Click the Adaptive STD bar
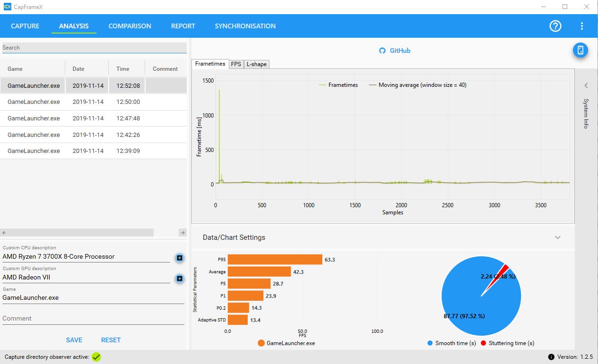 [x=238, y=320]
